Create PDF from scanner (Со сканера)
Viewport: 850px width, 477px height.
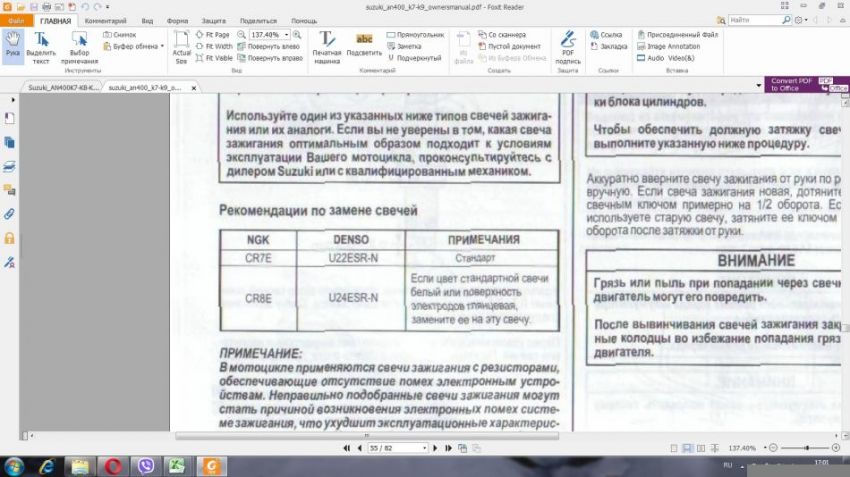click(x=502, y=35)
